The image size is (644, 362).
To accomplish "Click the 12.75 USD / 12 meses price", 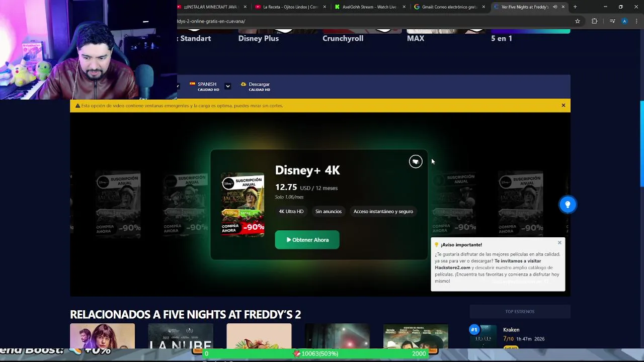I will [x=306, y=188].
